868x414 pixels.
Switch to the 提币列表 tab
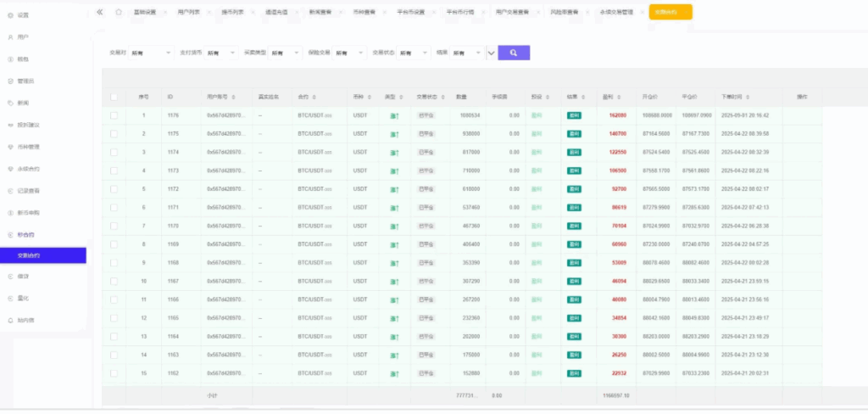[232, 12]
